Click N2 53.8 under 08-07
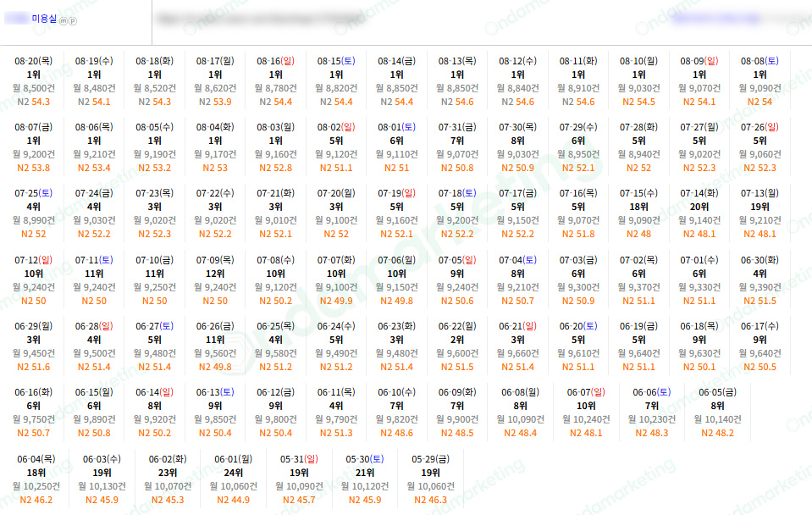The image size is (812, 515). point(34,168)
